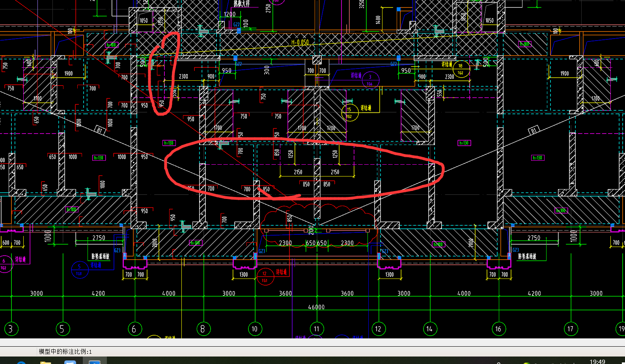Select 3600 dimension between axes 11 and 12
Screen dimensions: 625x364
pyautogui.click(x=347, y=293)
